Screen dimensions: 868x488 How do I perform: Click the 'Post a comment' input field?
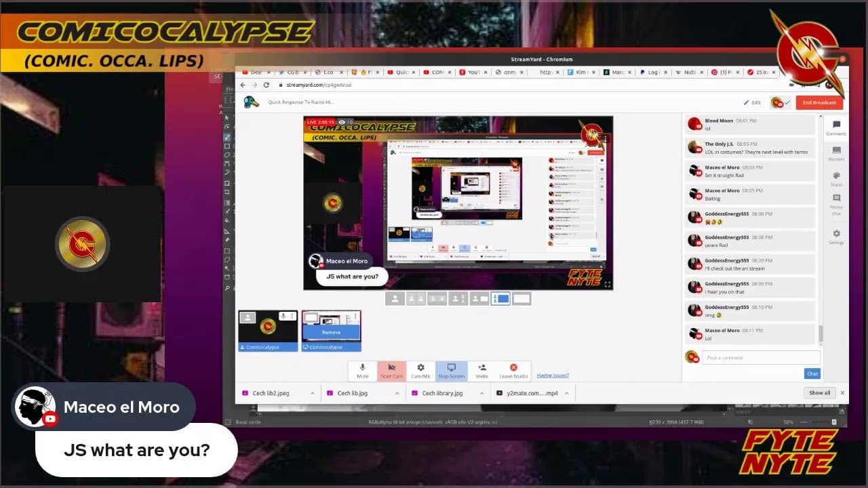761,357
